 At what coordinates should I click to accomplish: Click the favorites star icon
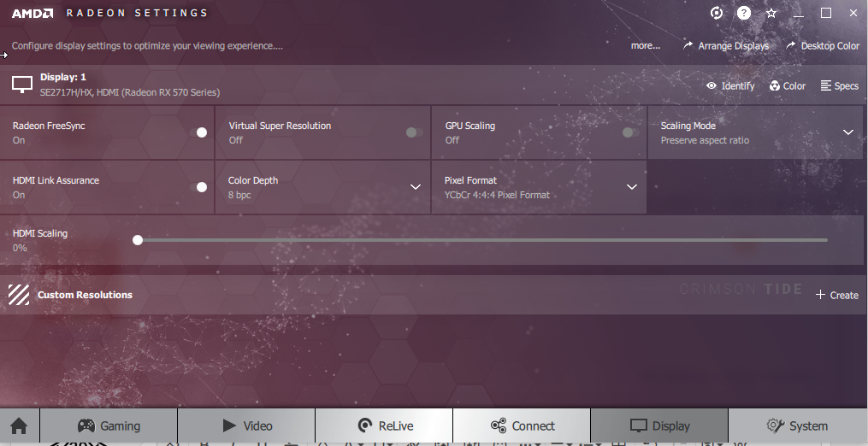771,13
